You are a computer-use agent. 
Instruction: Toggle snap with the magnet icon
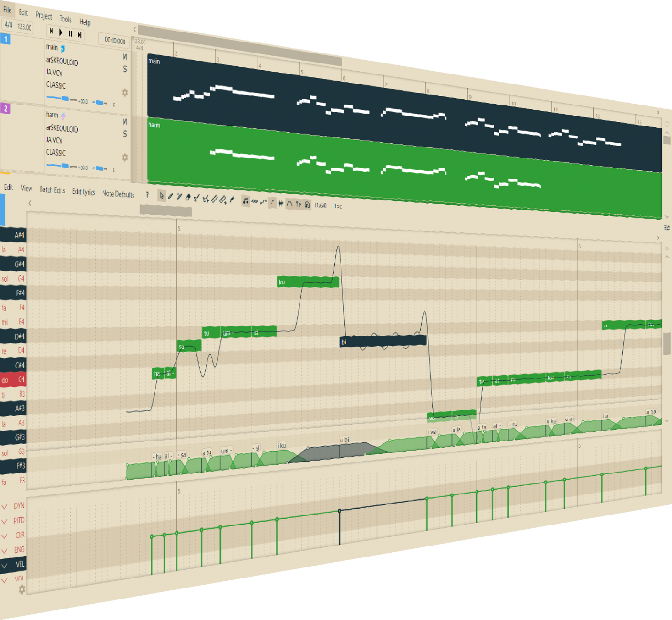tap(307, 204)
